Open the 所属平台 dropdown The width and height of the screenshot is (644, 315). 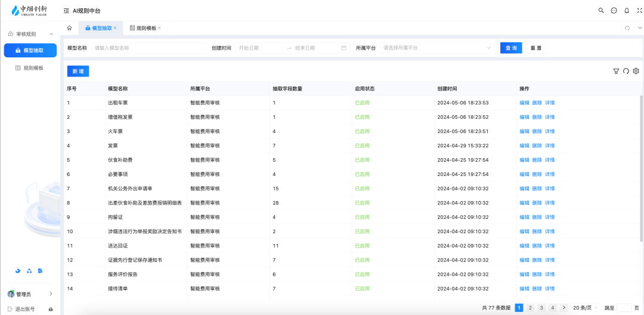pyautogui.click(x=437, y=48)
